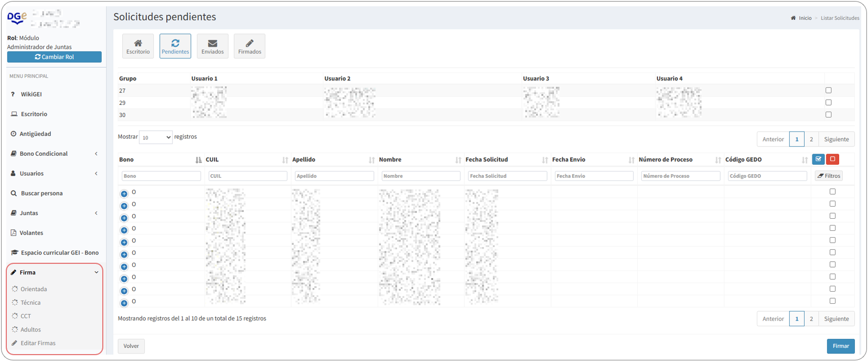Click the Inicio breadcrumb link
868x363 pixels.
tap(805, 18)
